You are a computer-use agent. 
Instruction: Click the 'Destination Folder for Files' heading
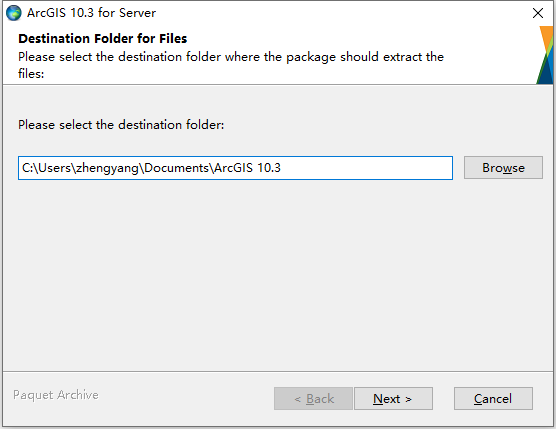tap(102, 38)
